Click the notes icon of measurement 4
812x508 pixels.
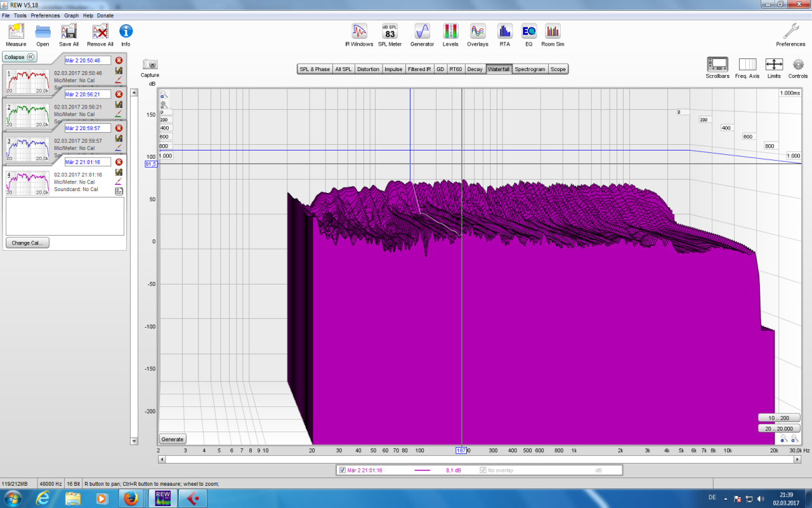119,190
